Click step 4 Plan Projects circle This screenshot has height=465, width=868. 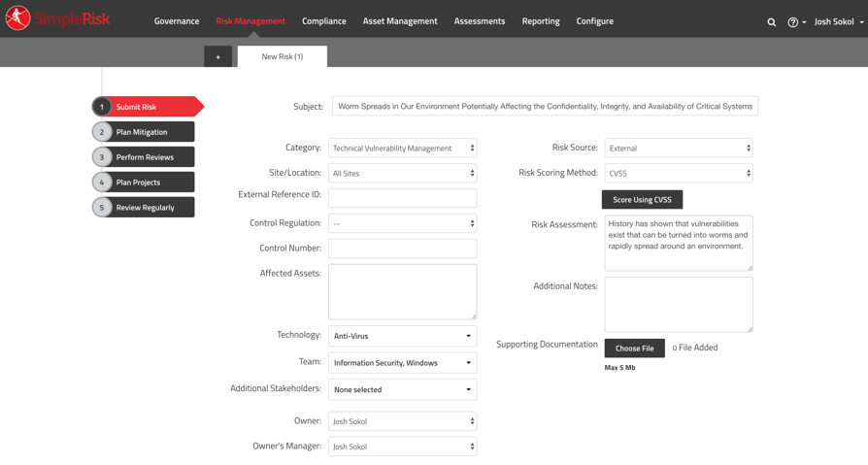pos(102,183)
